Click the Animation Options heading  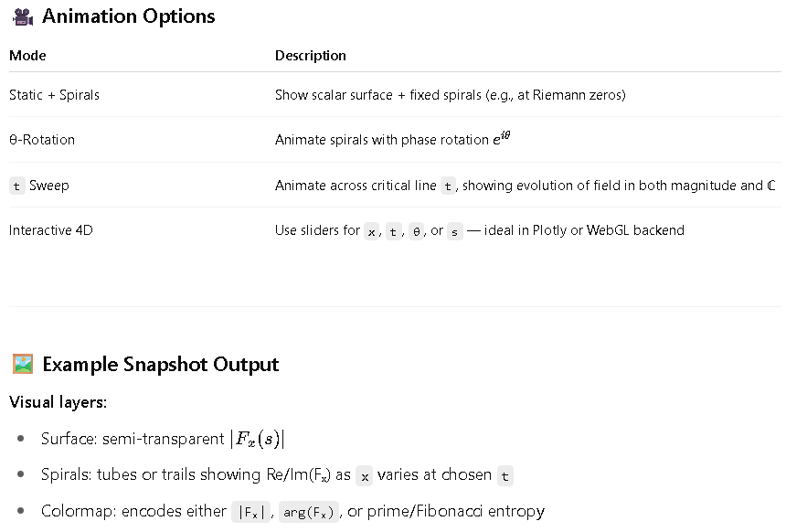(128, 16)
